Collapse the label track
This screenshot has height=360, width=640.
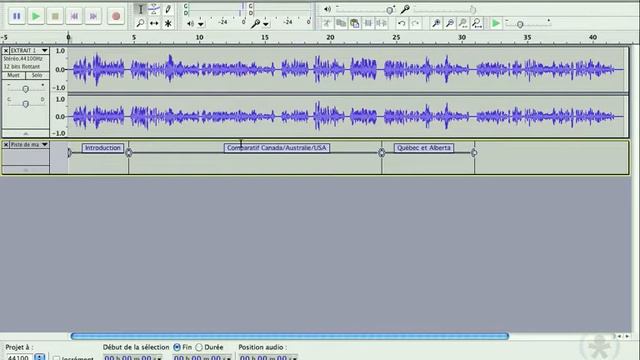(25, 170)
